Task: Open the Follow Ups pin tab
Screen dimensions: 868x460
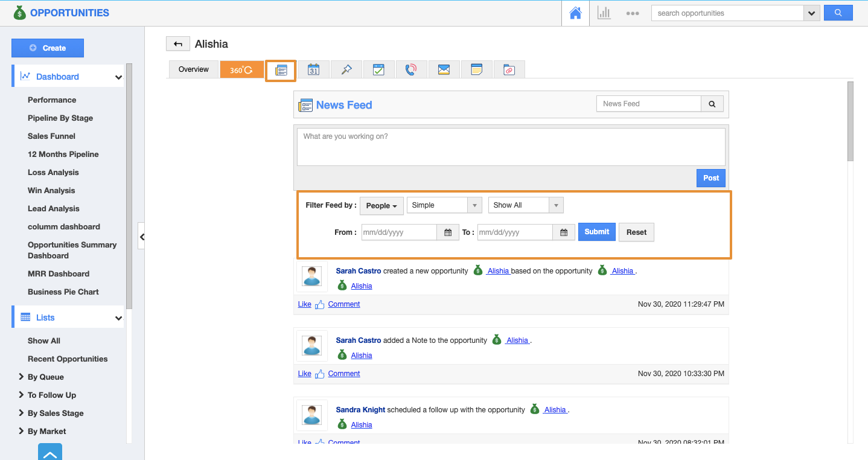Action: coord(346,69)
